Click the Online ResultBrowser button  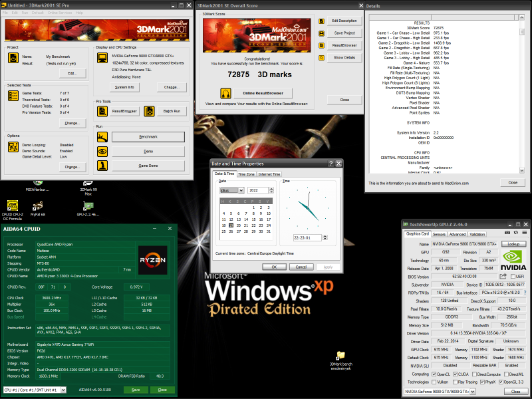[263, 93]
